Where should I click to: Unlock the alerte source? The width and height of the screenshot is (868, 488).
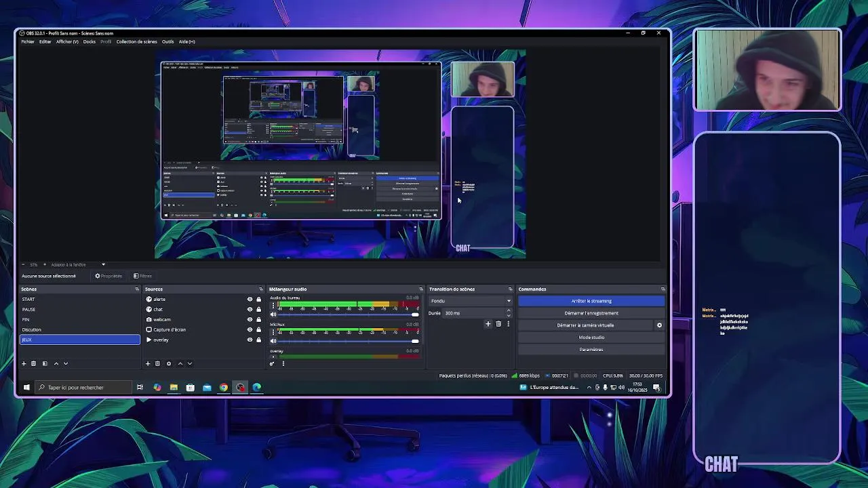coord(258,300)
